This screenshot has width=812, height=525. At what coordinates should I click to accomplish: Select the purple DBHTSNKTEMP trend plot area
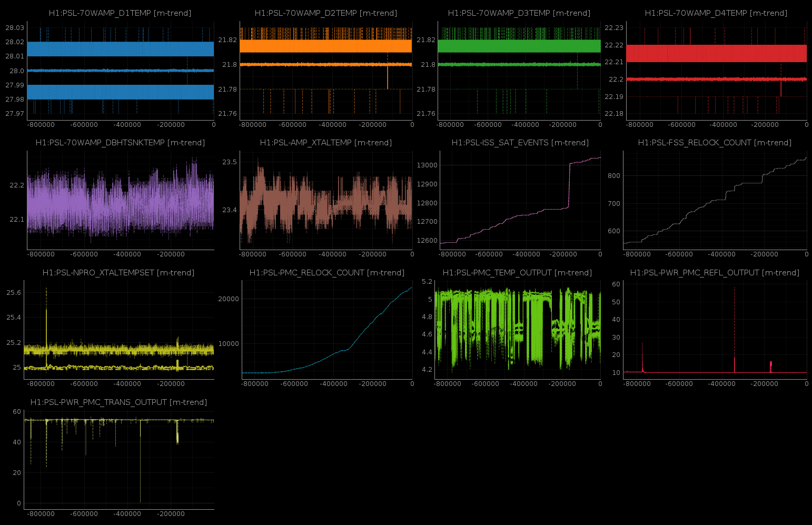[x=121, y=200]
